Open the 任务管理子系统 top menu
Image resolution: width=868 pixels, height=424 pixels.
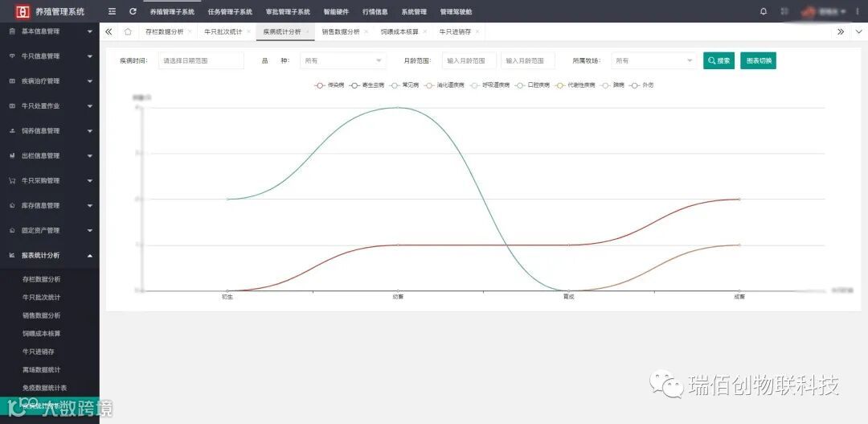tap(230, 11)
